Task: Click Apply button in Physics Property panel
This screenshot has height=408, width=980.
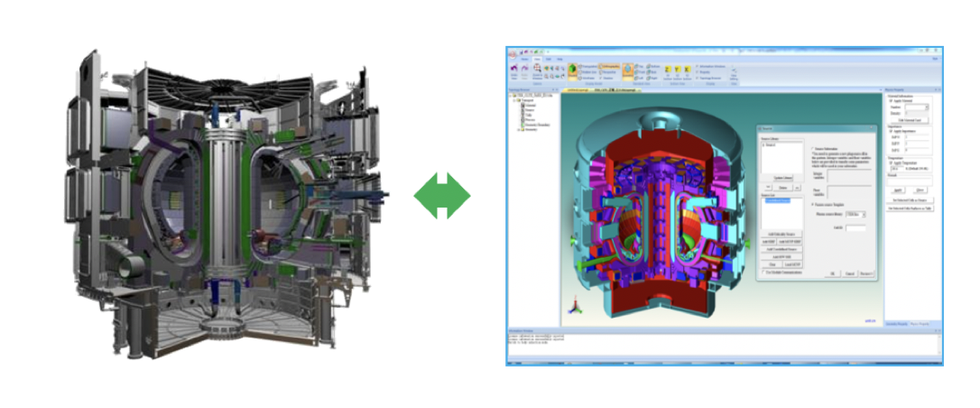Action: [x=898, y=190]
